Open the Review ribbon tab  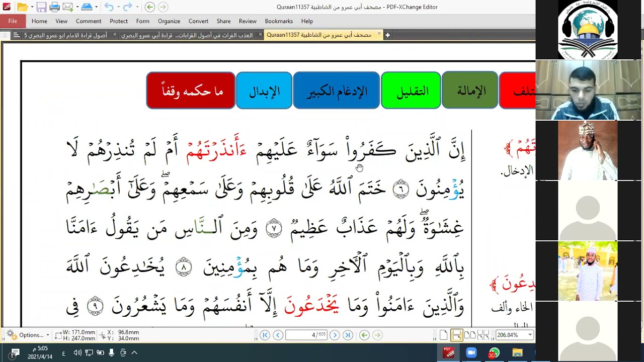pyautogui.click(x=248, y=21)
